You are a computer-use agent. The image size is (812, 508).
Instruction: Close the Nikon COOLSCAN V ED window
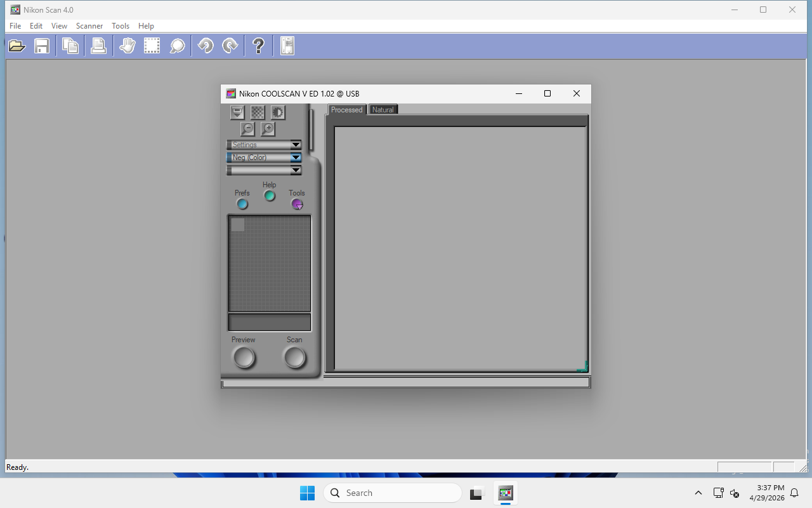[576, 93]
